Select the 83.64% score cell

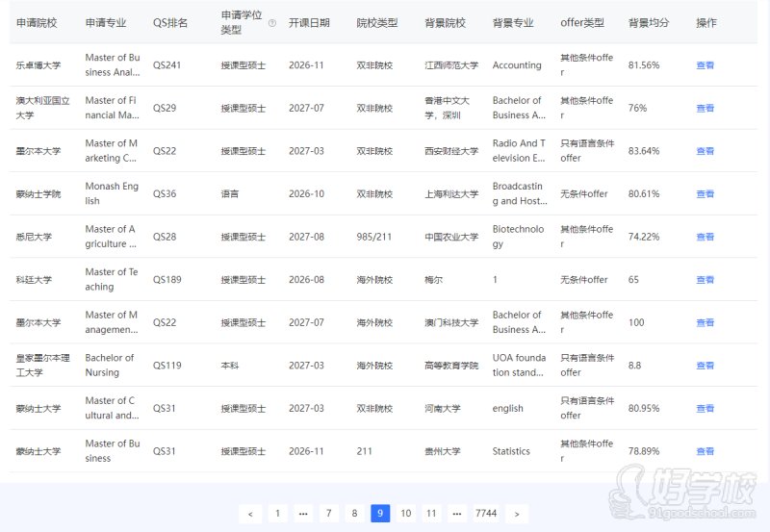pyautogui.click(x=644, y=151)
